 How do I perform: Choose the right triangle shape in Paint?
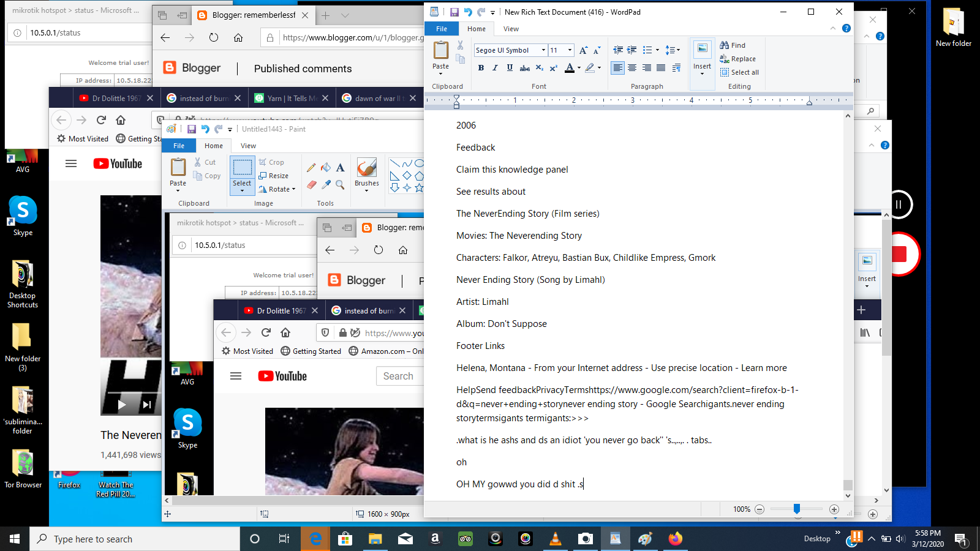click(x=394, y=176)
